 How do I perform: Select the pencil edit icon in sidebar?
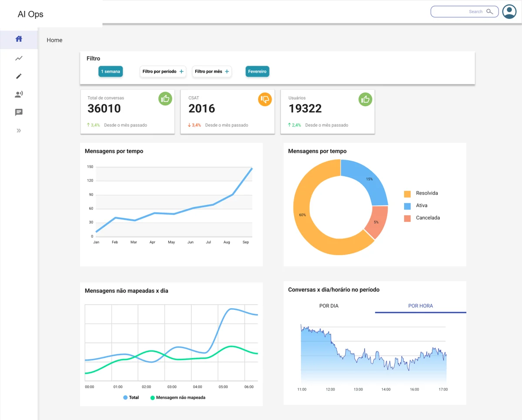coord(19,76)
